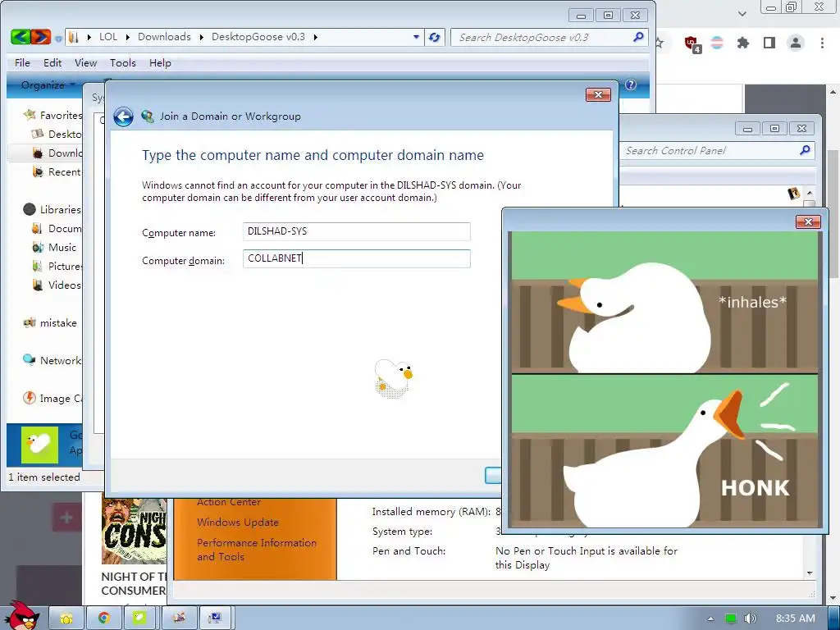Select Downloads in the navigation pane
The image size is (840, 630).
57,153
